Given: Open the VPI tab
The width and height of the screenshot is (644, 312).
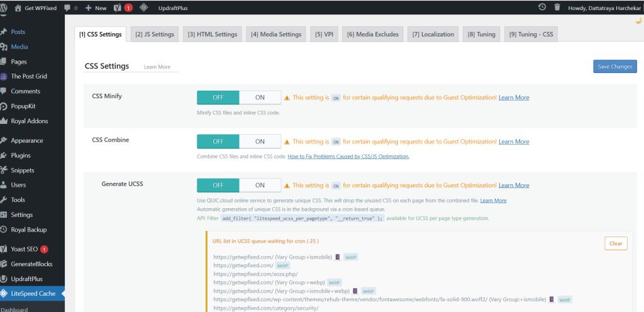Looking at the screenshot, I should [x=324, y=35].
